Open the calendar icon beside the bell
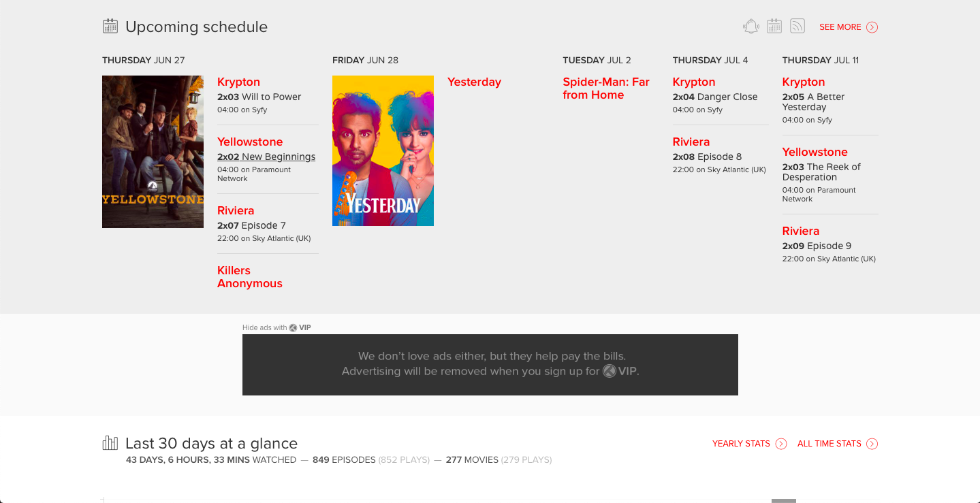This screenshot has height=503, width=980. point(774,27)
